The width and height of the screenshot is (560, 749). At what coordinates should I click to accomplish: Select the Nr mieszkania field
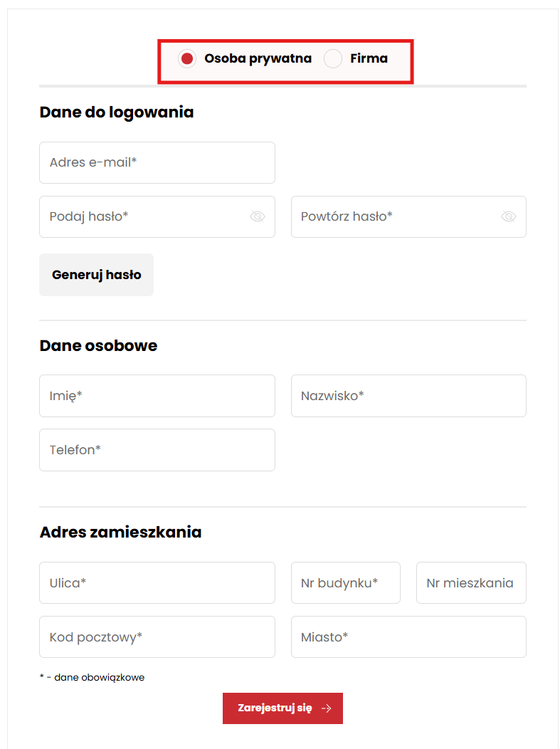coord(470,583)
